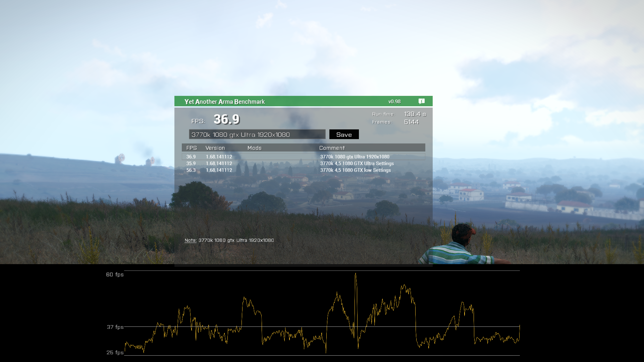Click the info speech-bubble icon in header
644x362 pixels.
pyautogui.click(x=422, y=101)
